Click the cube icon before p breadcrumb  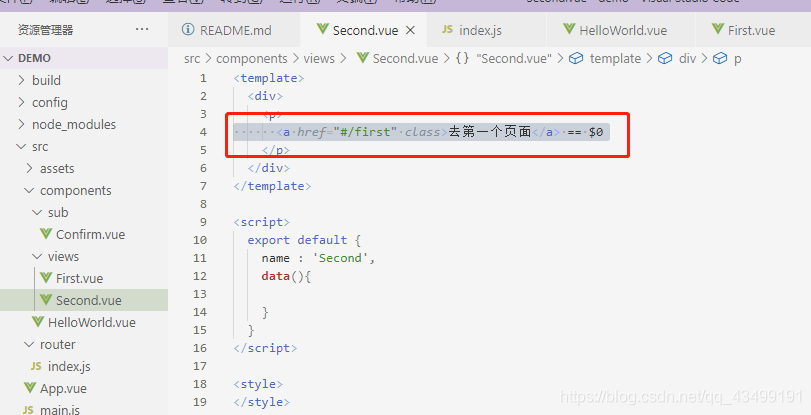720,58
